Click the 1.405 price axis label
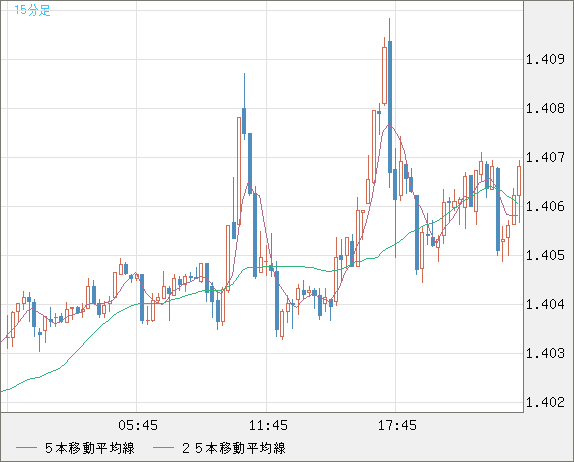Image resolution: width=574 pixels, height=462 pixels. tap(545, 256)
